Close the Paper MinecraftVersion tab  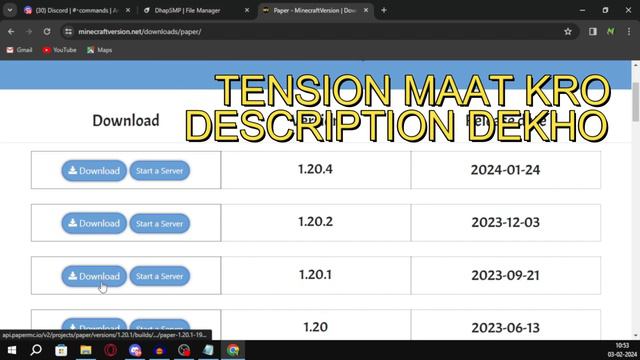coord(366,10)
